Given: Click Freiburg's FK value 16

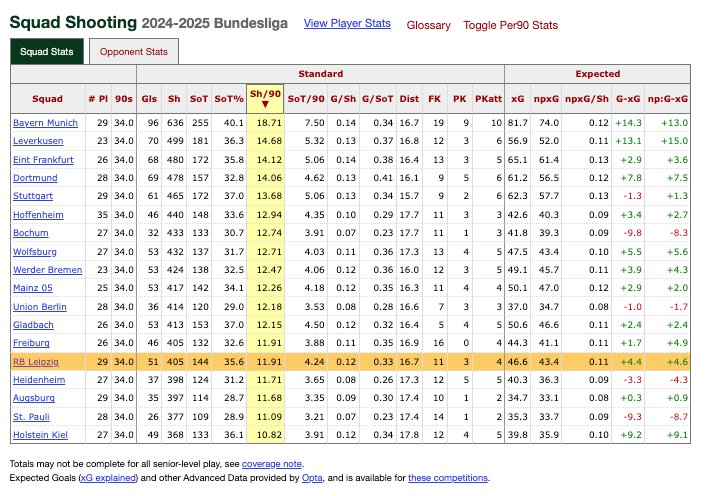Looking at the screenshot, I should tap(439, 343).
